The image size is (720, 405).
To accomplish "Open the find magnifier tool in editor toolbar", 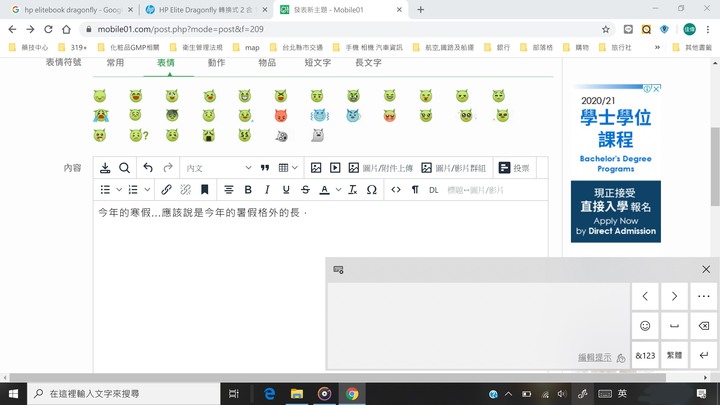I will pyautogui.click(x=124, y=168).
